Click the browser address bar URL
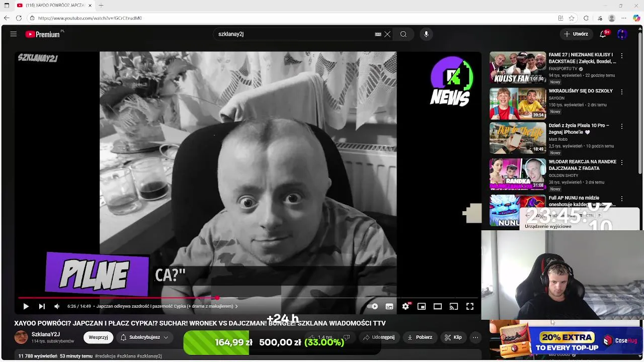 pos(90,18)
